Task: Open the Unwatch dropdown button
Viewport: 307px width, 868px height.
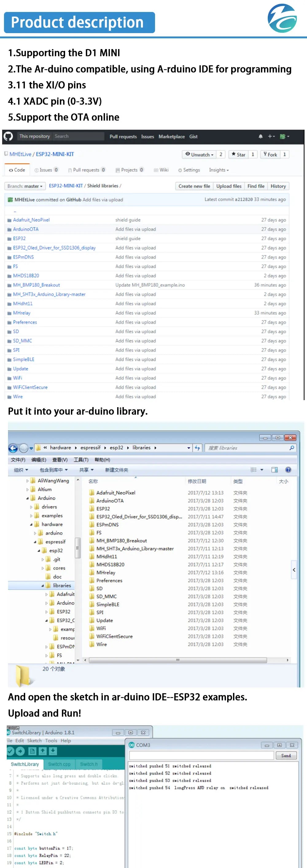Action: (199, 154)
